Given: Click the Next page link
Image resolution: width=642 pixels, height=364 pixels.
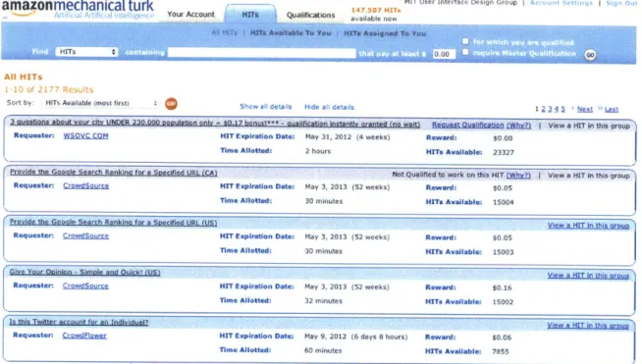Looking at the screenshot, I should (x=585, y=109).
